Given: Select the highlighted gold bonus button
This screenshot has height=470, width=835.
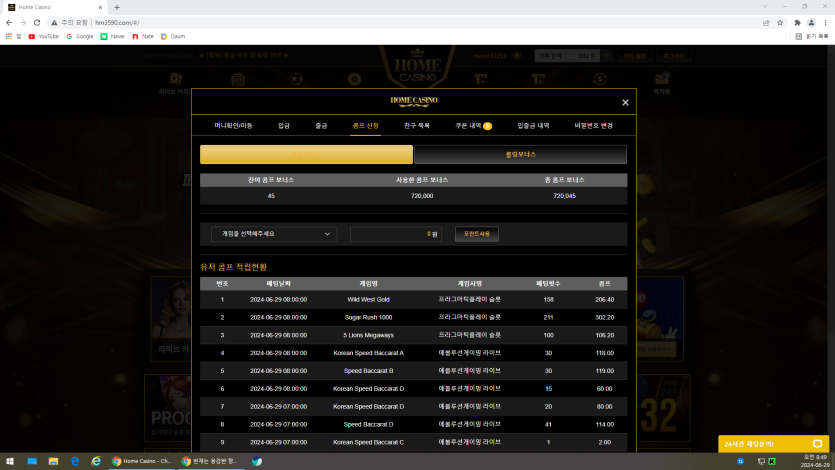Looking at the screenshot, I should click(x=306, y=154).
